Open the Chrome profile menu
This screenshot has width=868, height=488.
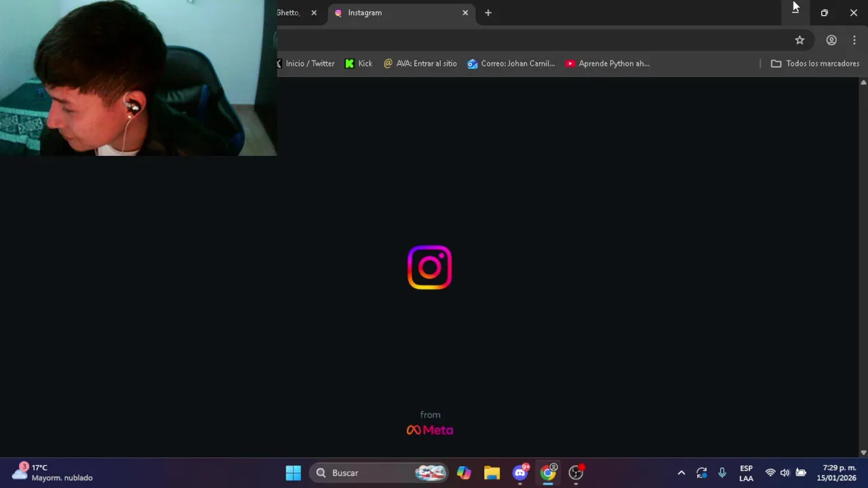(831, 40)
